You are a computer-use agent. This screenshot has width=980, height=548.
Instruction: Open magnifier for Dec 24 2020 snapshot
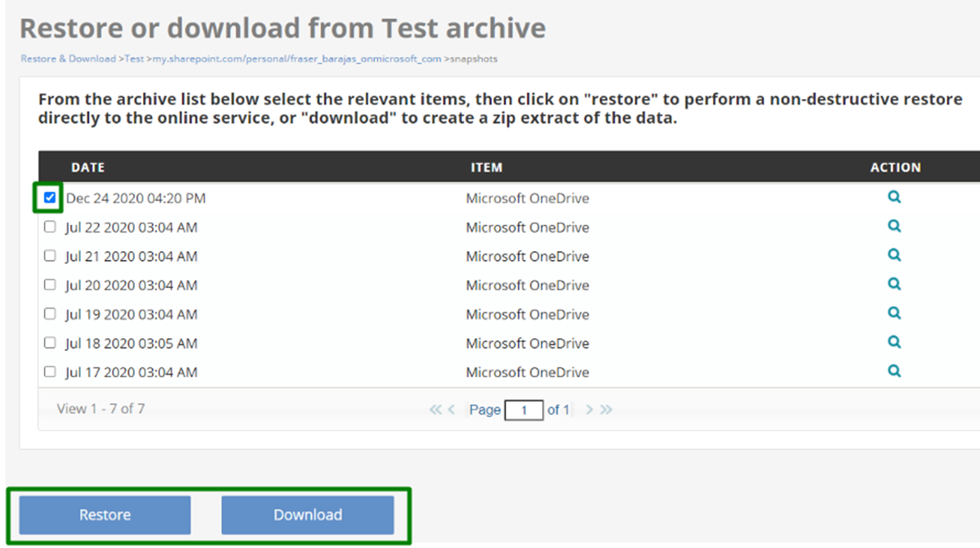click(x=895, y=197)
